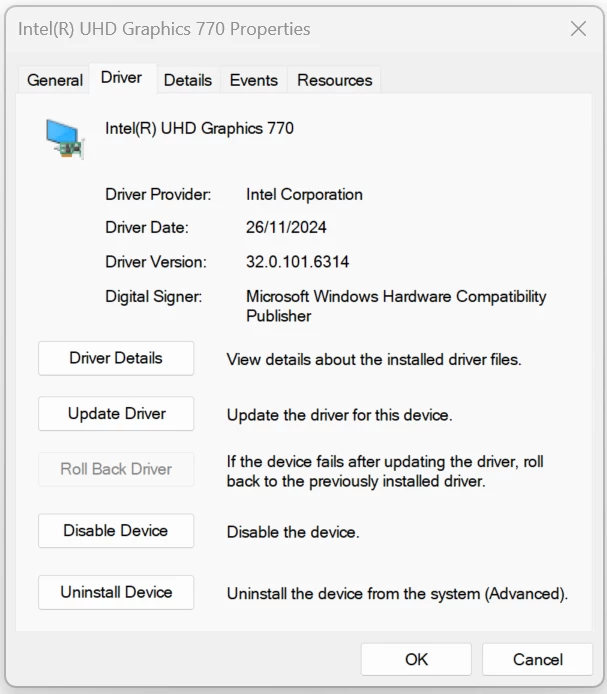Click the driver date 26/11/2024

(286, 227)
